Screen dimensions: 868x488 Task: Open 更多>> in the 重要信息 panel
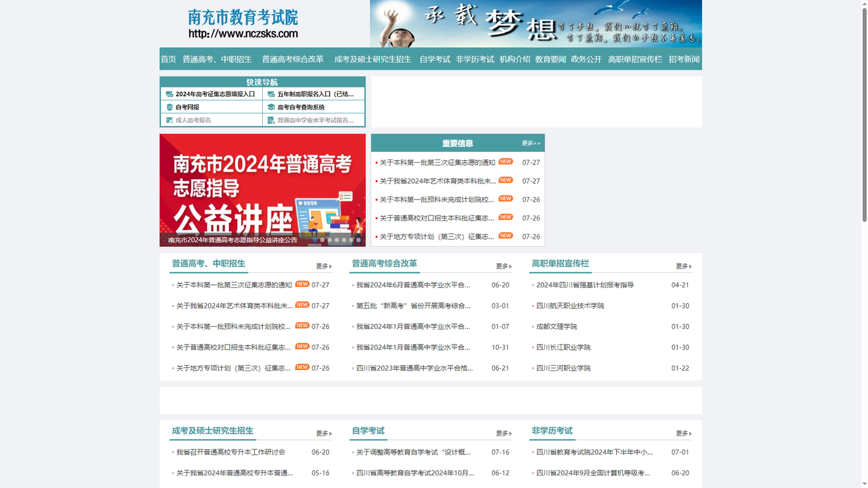tap(531, 143)
